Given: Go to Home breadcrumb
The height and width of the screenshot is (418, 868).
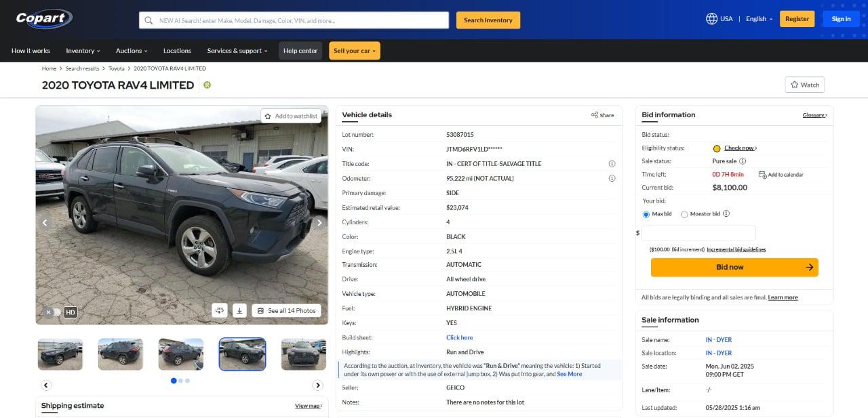Looking at the screenshot, I should coord(49,68).
